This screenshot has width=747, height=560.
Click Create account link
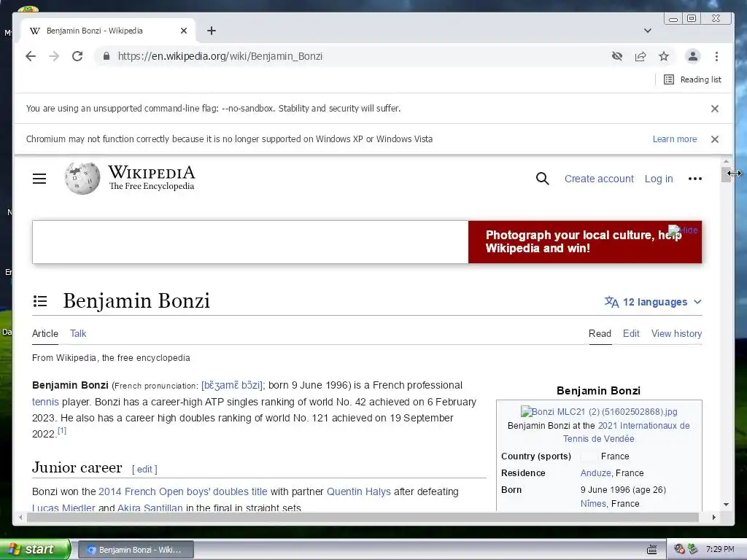click(x=599, y=179)
